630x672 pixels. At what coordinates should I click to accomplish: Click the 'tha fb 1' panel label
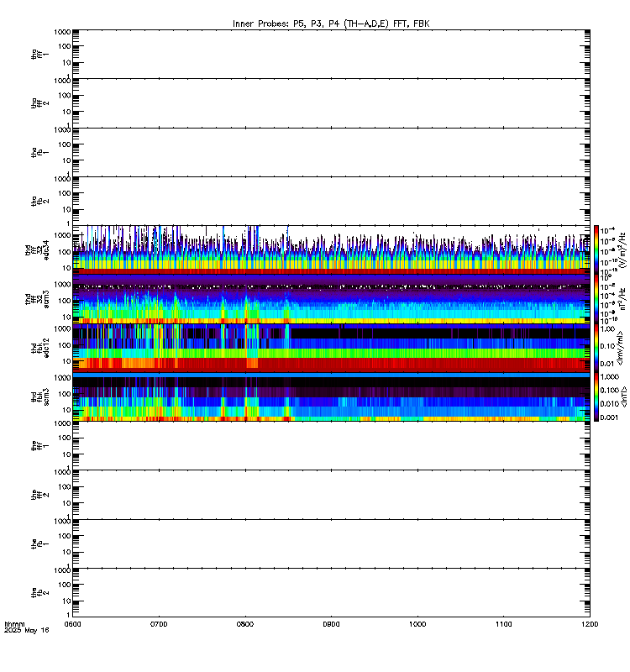(x=39, y=152)
